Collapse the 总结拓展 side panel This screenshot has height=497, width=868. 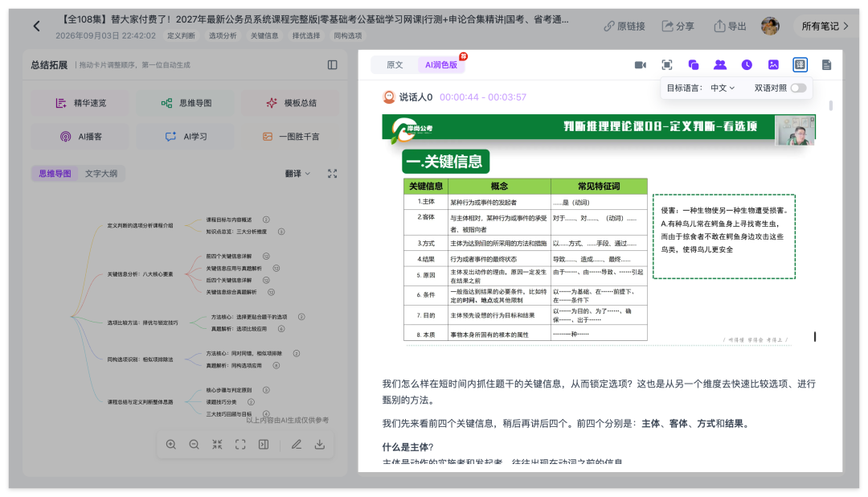[x=332, y=65]
